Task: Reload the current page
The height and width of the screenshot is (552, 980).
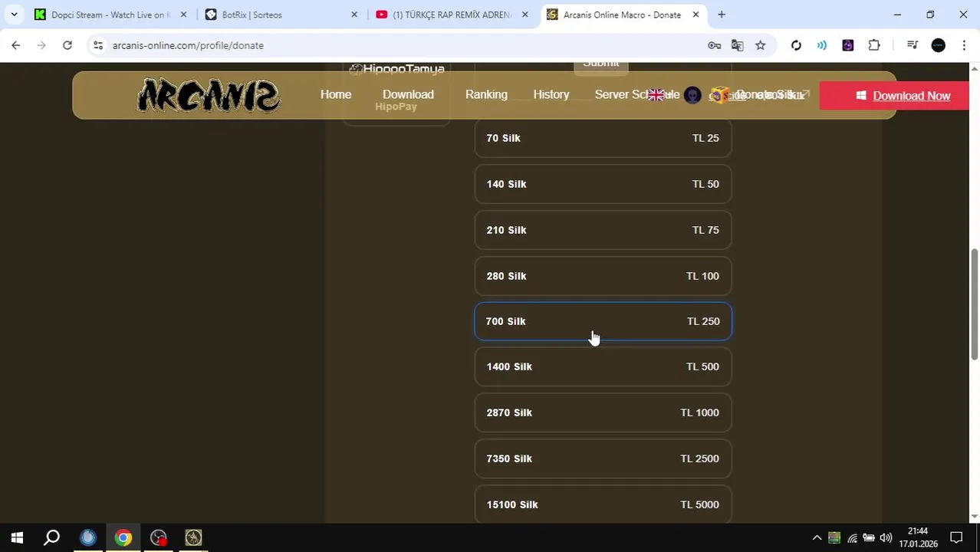Action: point(67,45)
